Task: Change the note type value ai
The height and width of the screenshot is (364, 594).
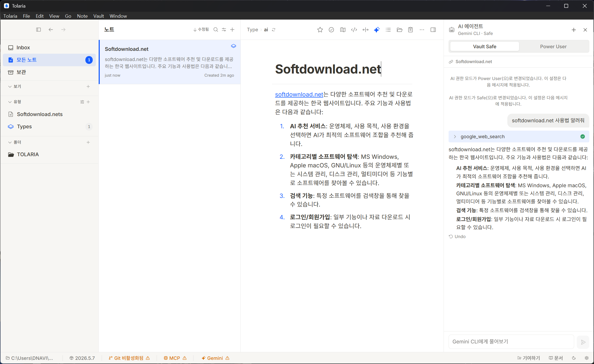Action: (x=266, y=30)
